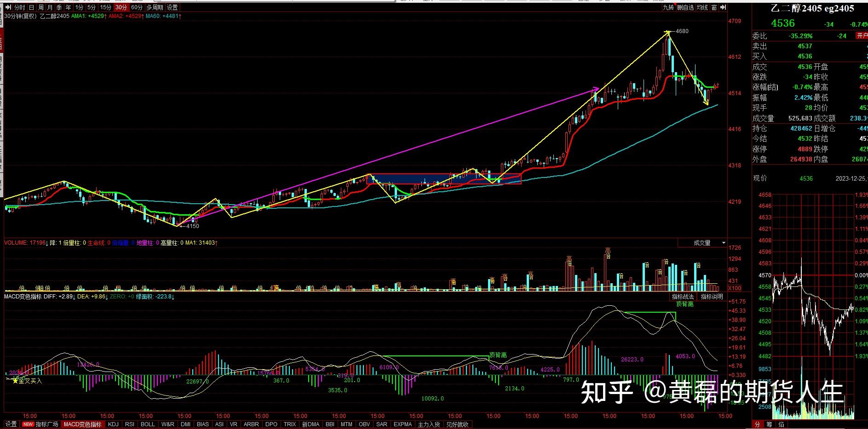Viewport: 868px width, 429px height.
Task: Switch the indicator to DMI
Action: click(185, 424)
